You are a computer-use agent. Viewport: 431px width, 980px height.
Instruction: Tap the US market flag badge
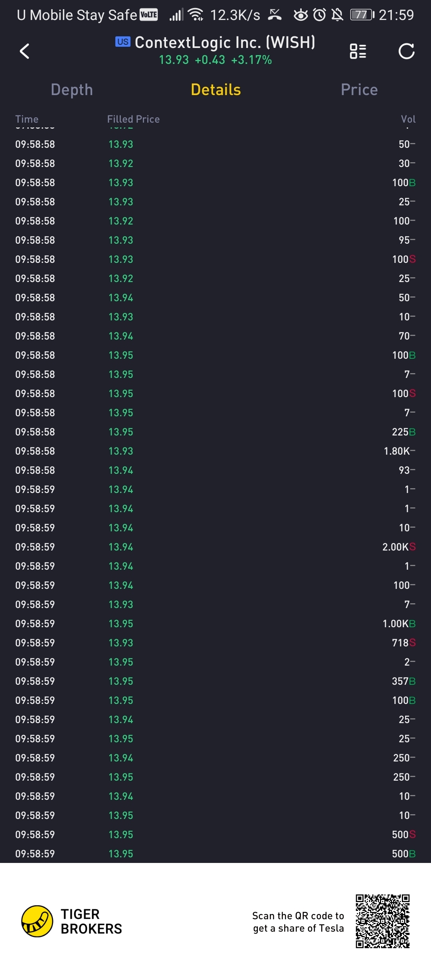click(123, 42)
